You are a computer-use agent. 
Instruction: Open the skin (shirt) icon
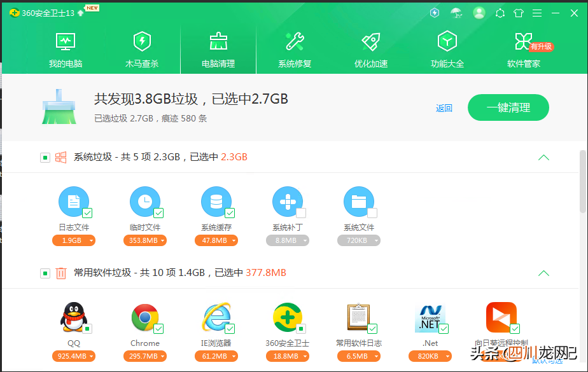click(x=519, y=13)
